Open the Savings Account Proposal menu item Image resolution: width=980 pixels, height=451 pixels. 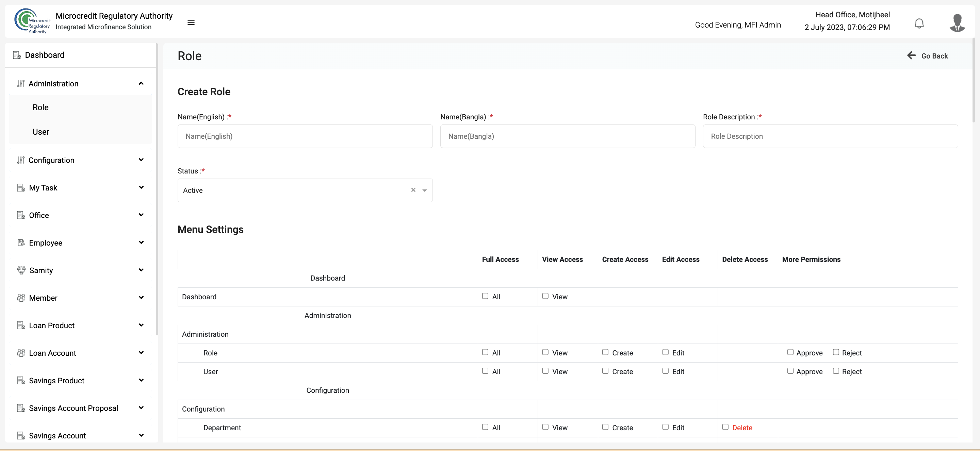coord(80,408)
